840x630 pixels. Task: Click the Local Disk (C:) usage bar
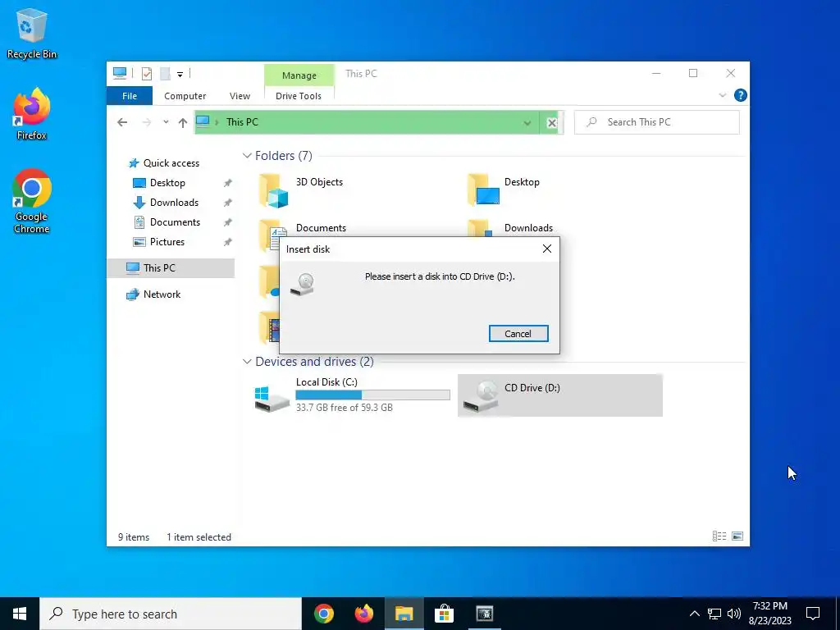pyautogui.click(x=373, y=395)
